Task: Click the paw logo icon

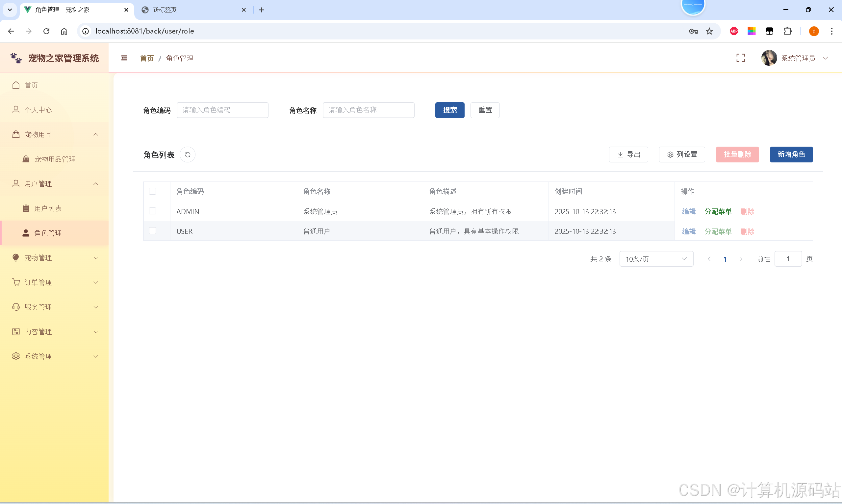Action: click(16, 58)
